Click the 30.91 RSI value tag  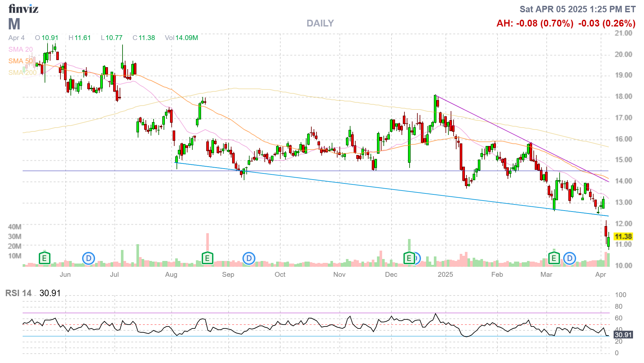pyautogui.click(x=623, y=335)
